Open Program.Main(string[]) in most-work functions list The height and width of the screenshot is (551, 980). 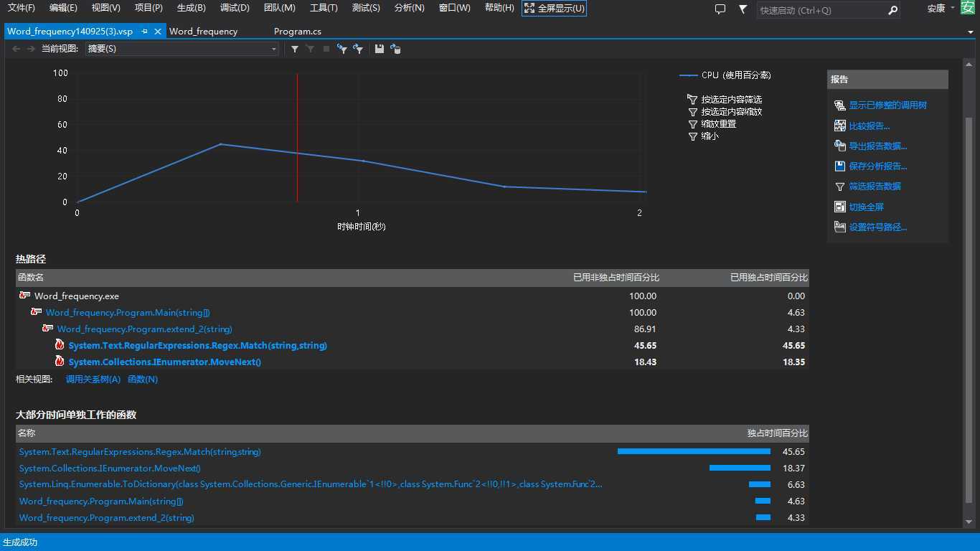[x=101, y=501]
